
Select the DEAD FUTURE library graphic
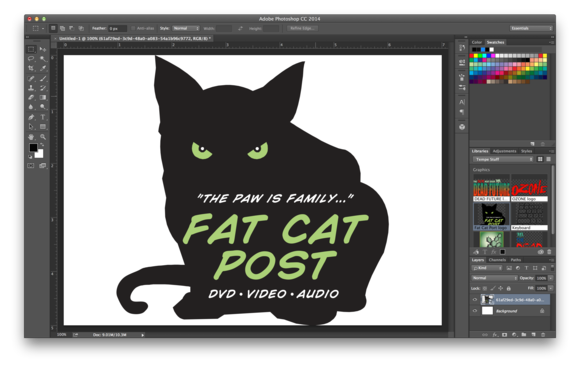(x=491, y=188)
